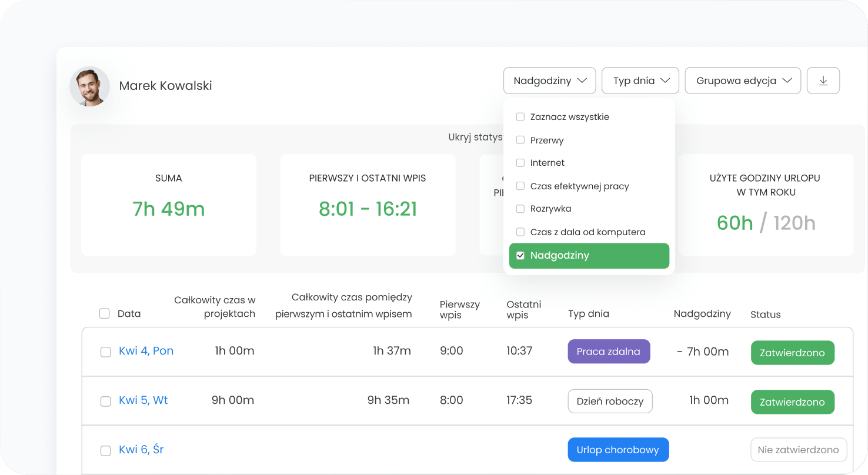
Task: Select Czas z dala od komputera
Action: [x=520, y=232]
